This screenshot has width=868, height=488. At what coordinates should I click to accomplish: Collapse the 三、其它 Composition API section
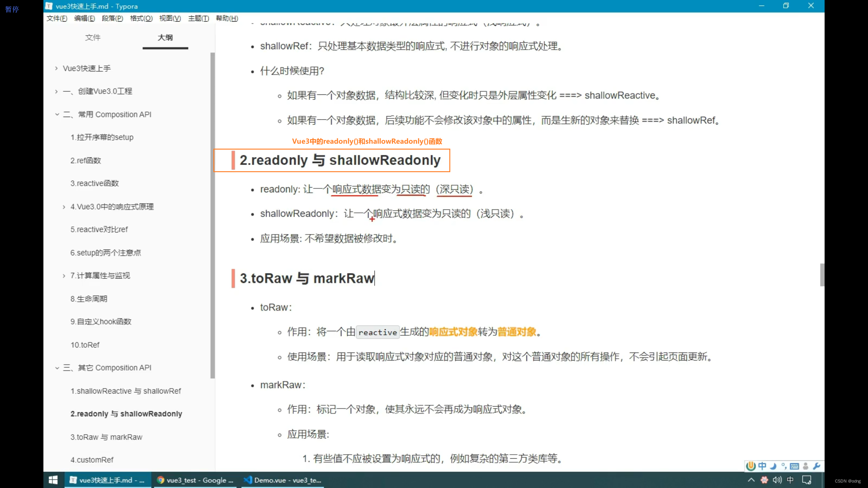click(57, 368)
